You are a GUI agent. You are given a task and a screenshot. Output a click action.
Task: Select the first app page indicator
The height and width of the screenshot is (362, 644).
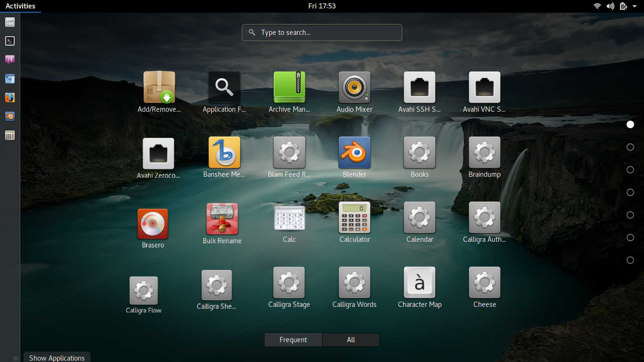pos(630,124)
